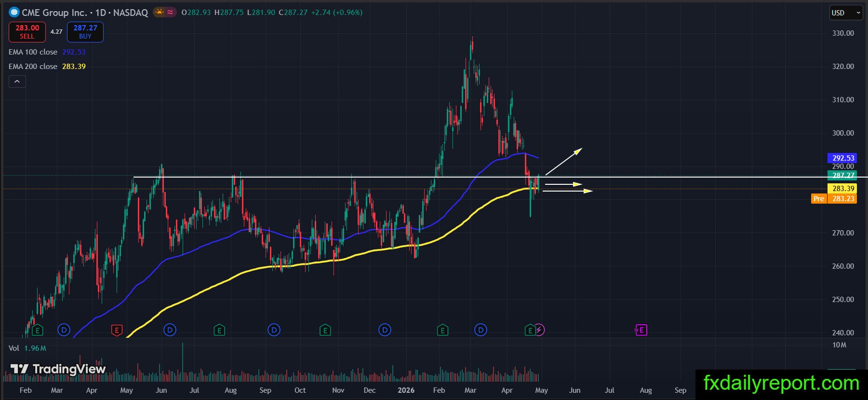
Task: Click the yellow 283.39 tag on the price scale
Action: tap(842, 189)
